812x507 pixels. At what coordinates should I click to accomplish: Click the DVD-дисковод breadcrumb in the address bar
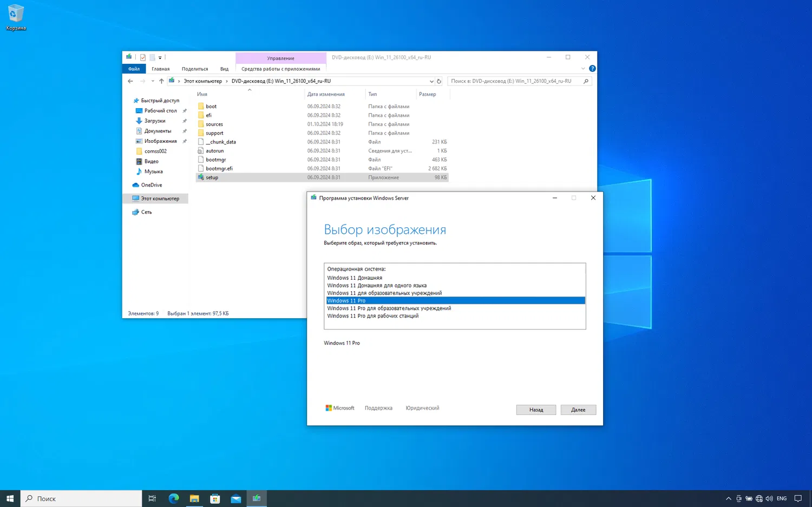pyautogui.click(x=281, y=81)
